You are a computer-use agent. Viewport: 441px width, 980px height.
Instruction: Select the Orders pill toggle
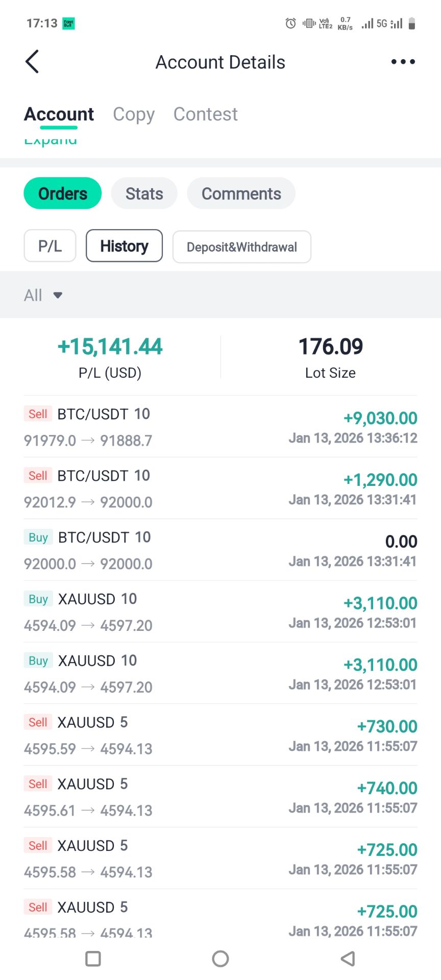pyautogui.click(x=63, y=193)
